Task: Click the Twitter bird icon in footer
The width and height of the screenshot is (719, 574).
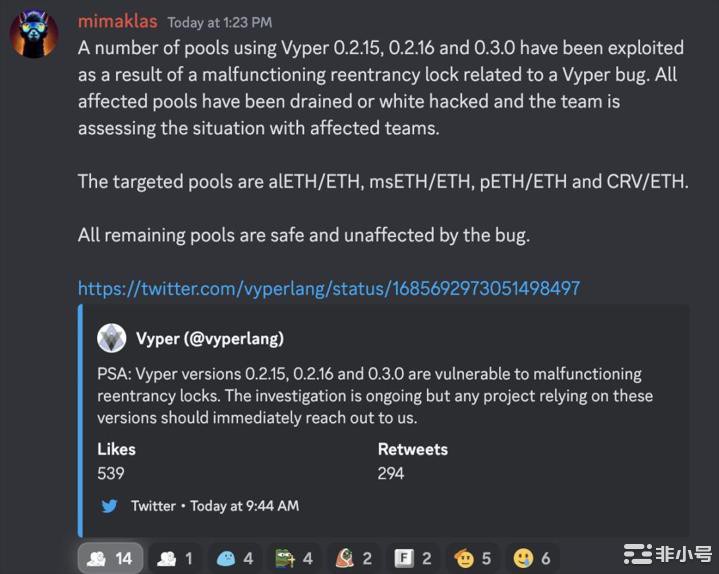Action: coord(109,506)
